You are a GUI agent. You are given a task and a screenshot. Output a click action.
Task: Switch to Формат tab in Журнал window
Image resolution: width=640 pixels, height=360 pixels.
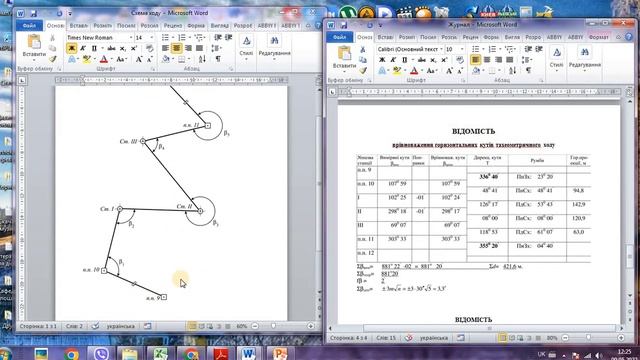598,37
